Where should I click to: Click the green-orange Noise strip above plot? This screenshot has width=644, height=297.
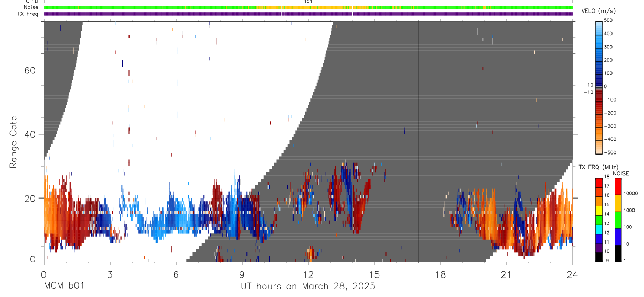point(308,7)
